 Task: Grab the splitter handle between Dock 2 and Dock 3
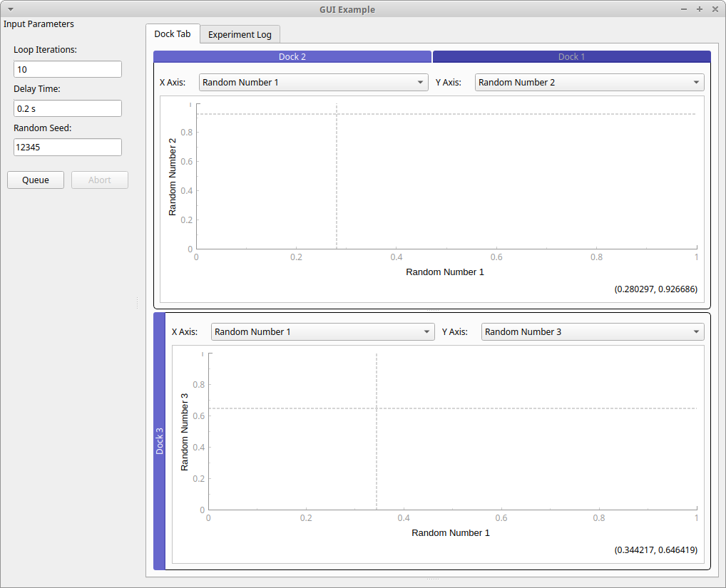point(432,310)
